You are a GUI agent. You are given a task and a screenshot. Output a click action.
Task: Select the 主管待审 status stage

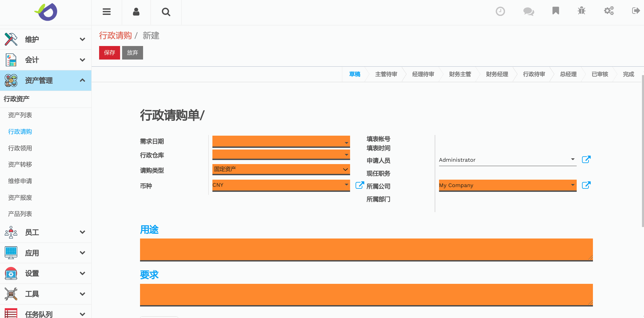tap(386, 74)
